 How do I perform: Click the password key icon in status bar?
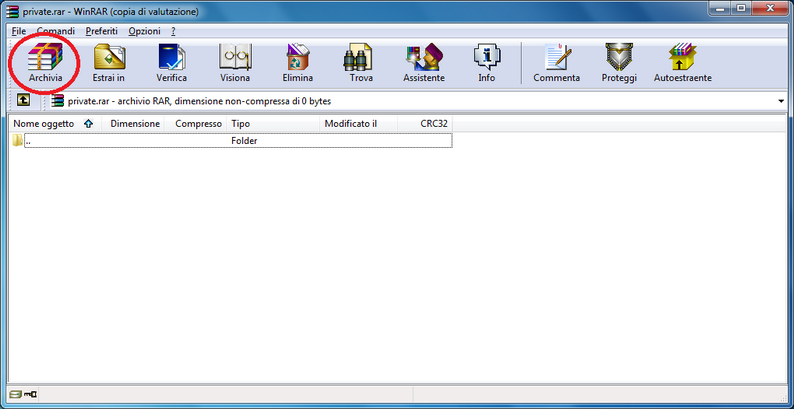(x=30, y=393)
